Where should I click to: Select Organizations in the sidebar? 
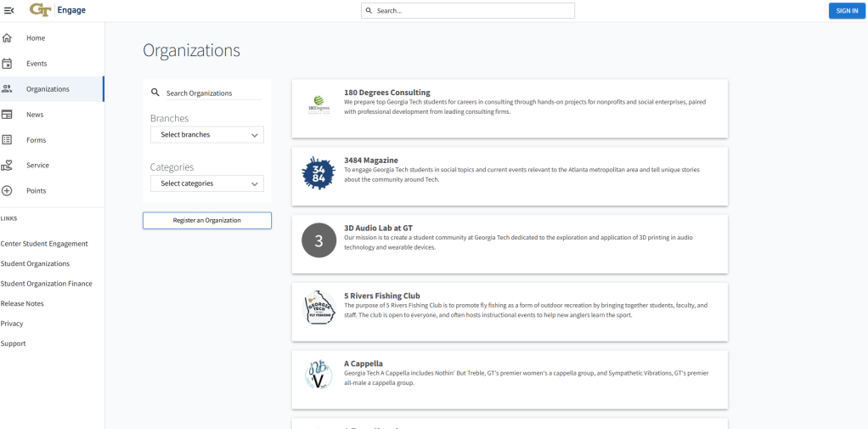(x=52, y=89)
